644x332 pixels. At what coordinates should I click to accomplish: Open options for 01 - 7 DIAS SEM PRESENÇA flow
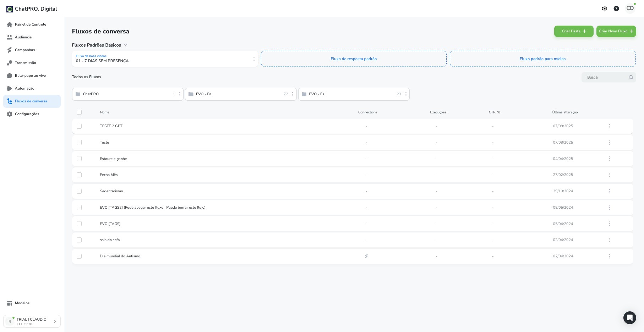(254, 59)
